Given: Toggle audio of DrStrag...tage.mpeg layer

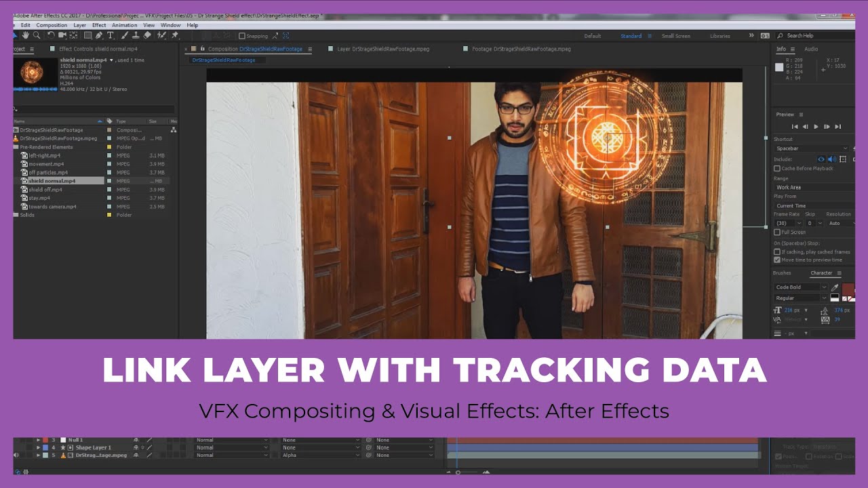Looking at the screenshot, I should pos(17,455).
